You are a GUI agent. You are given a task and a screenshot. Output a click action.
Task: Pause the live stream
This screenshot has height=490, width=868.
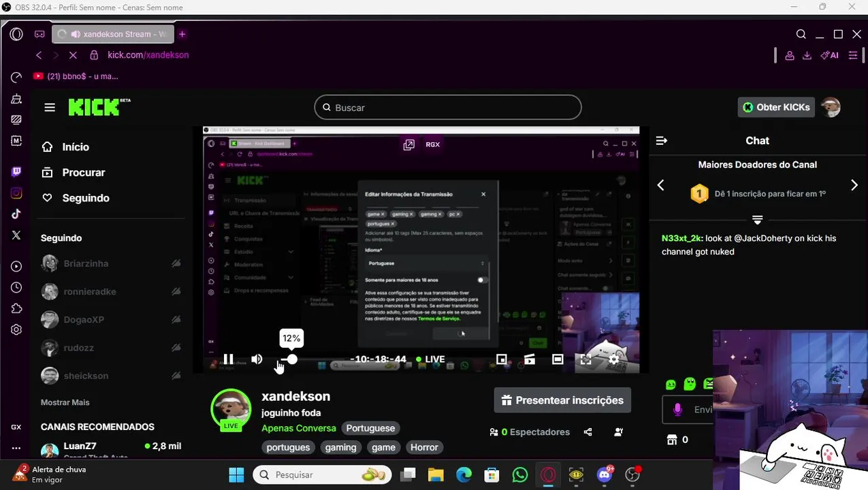click(229, 359)
